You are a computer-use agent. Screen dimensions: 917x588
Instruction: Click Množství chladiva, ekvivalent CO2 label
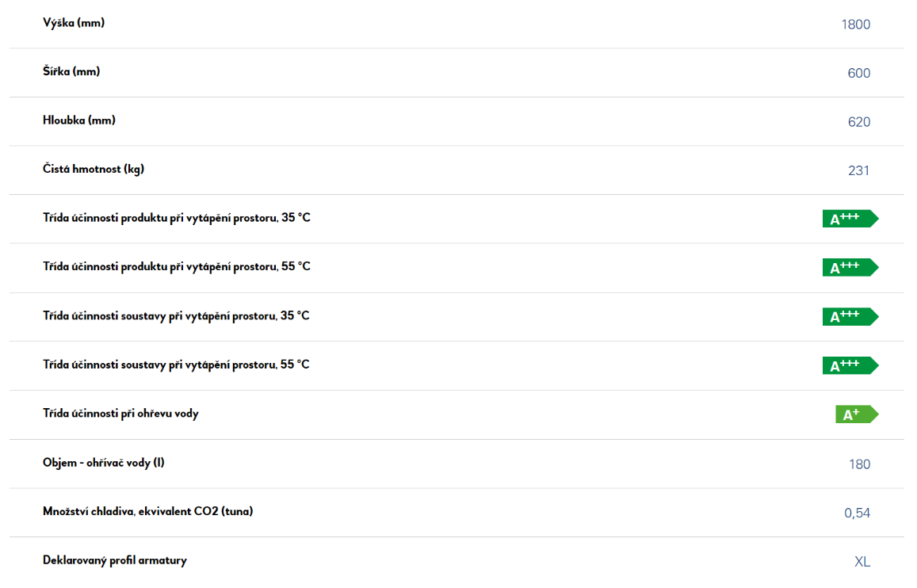[148, 511]
